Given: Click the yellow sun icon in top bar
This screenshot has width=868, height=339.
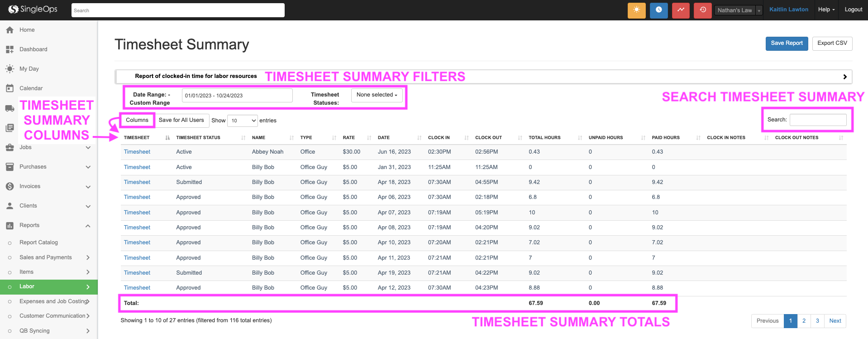Looking at the screenshot, I should 636,10.
